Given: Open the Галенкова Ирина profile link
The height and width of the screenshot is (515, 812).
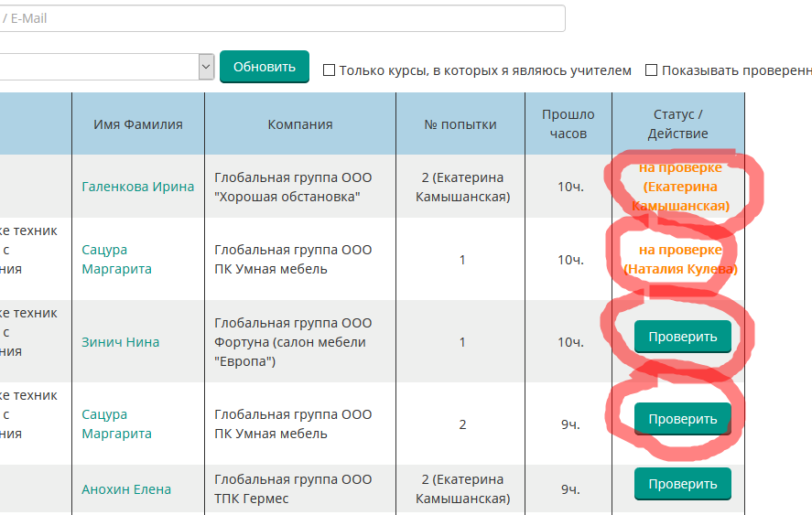Looking at the screenshot, I should pos(138,187).
